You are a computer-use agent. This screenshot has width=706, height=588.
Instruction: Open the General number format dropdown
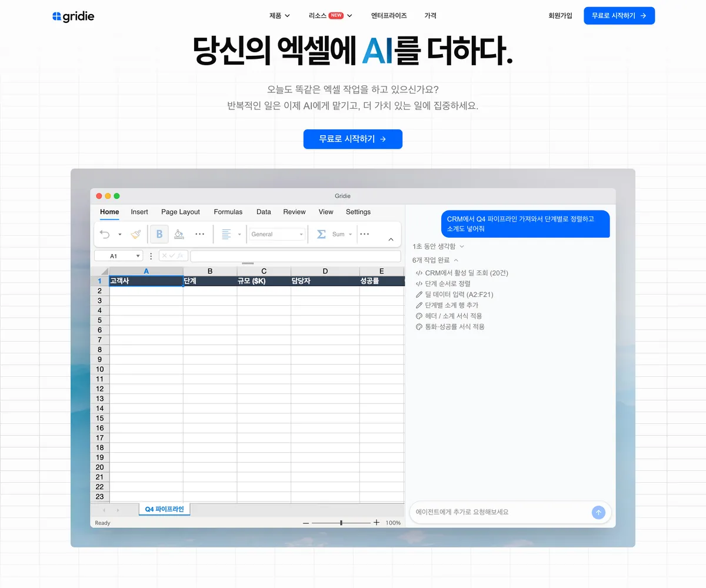[x=277, y=234]
